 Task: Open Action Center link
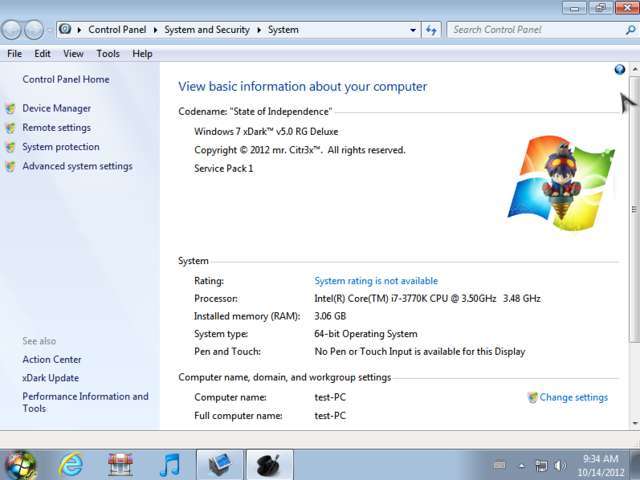click(52, 360)
